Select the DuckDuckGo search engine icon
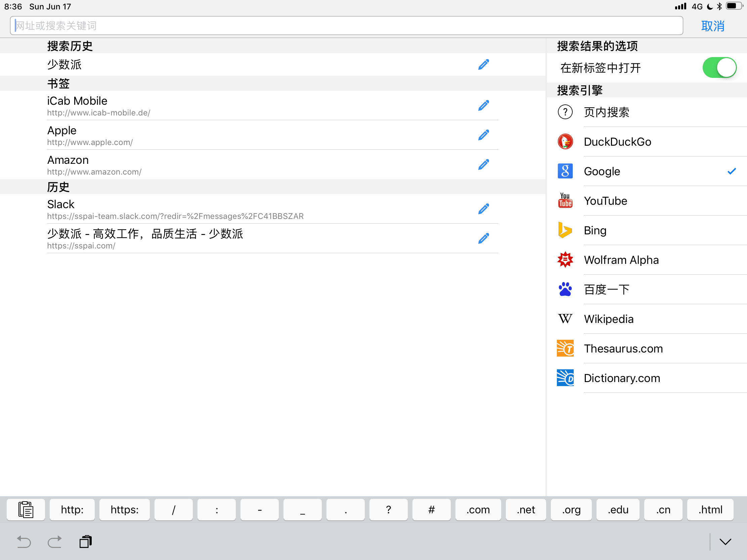Screen dimensions: 747x560 click(565, 142)
